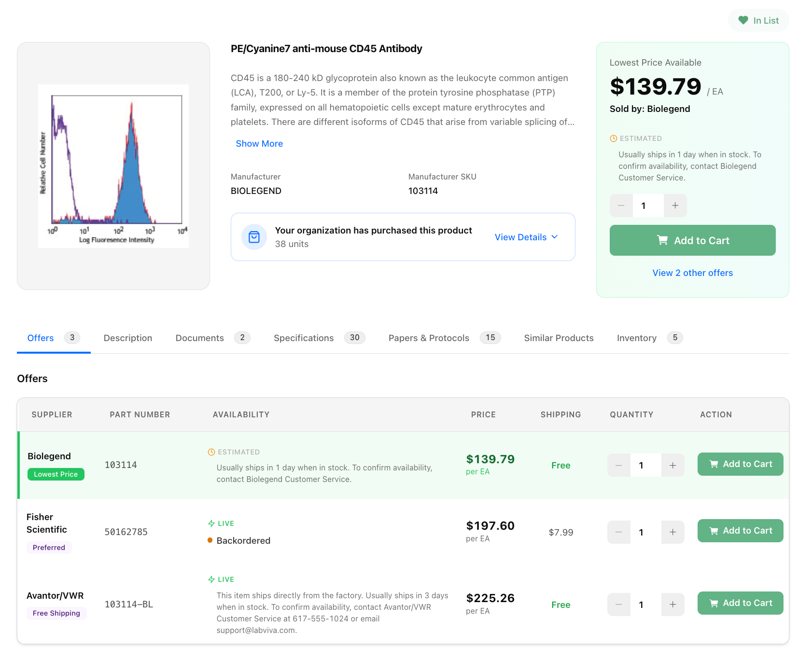
Task: Click quantity field for Biolegend offer
Action: [x=646, y=465]
